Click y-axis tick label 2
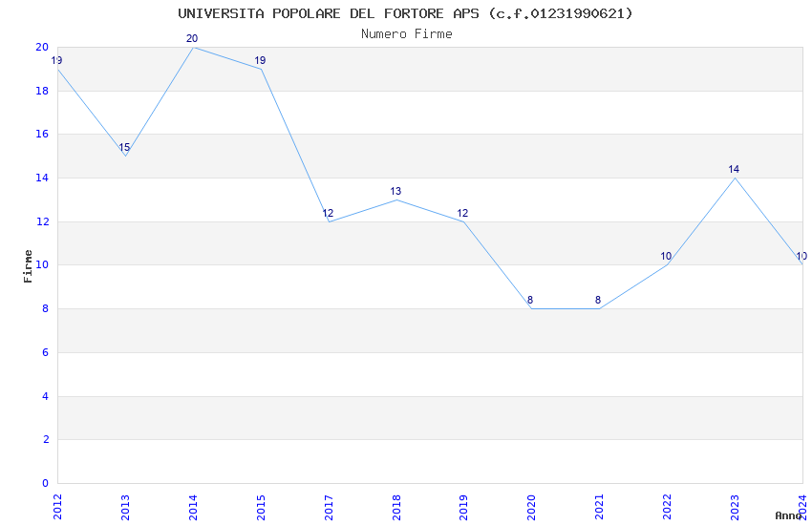The image size is (812, 525). 46,439
